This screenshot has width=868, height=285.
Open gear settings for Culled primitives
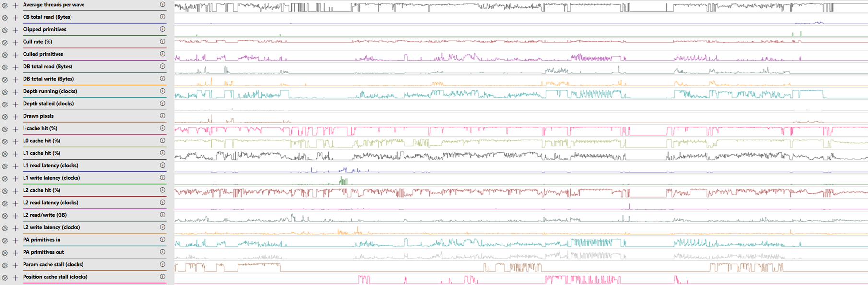[x=5, y=54]
